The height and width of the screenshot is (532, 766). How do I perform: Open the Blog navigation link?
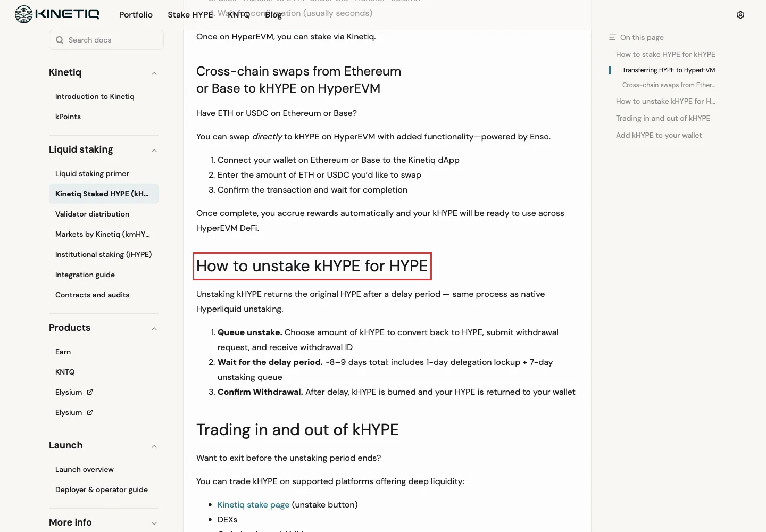point(273,15)
